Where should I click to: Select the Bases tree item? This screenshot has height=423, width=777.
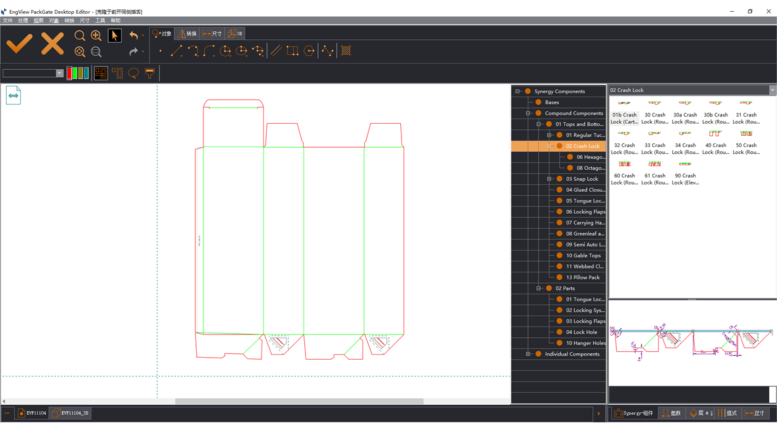pyautogui.click(x=552, y=102)
